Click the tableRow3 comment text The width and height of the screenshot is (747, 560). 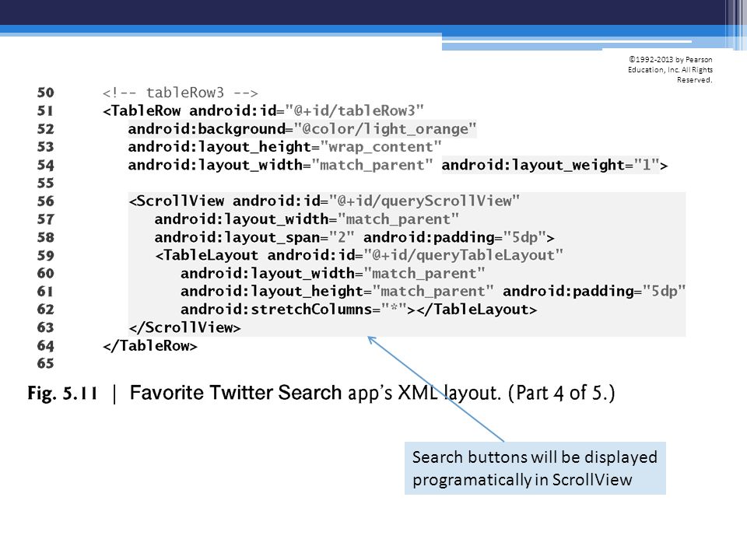[180, 93]
